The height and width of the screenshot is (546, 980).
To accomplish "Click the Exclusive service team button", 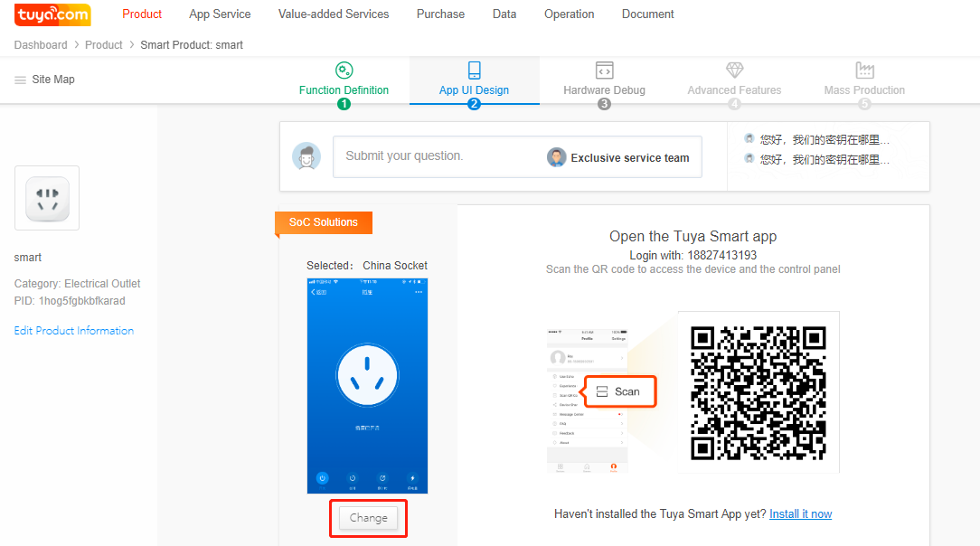I will pos(618,157).
